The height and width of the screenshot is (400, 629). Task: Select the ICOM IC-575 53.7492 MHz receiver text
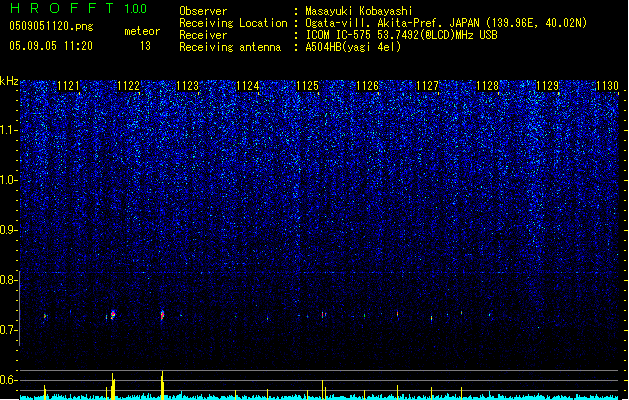pyautogui.click(x=402, y=35)
